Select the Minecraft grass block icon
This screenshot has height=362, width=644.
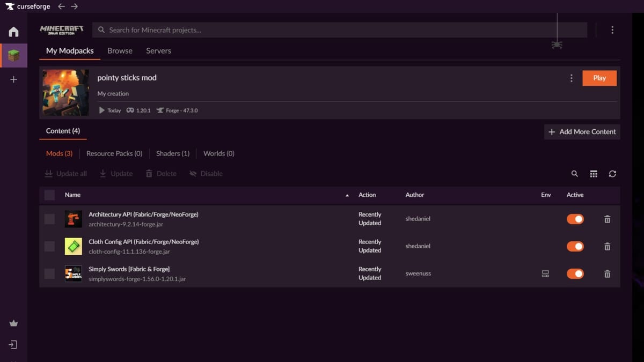click(13, 56)
